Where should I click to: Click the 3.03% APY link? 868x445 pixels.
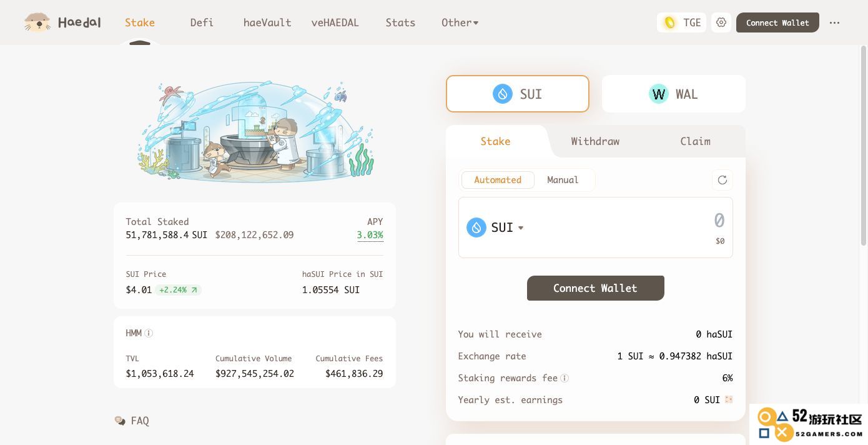(x=370, y=235)
